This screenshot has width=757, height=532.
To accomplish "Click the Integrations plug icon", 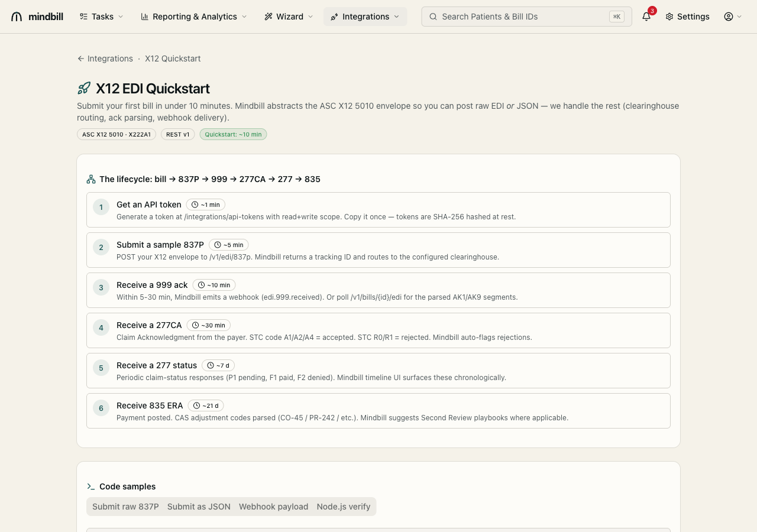I will pos(335,17).
